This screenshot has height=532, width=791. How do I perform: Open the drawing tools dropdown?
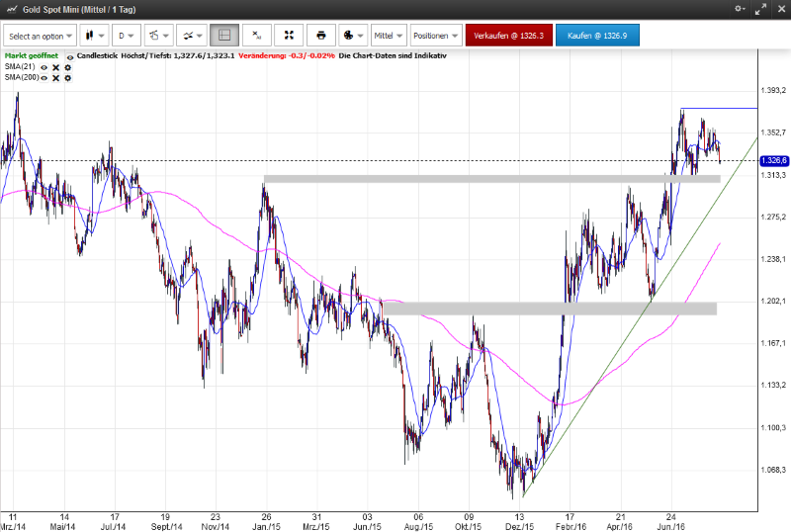click(x=159, y=36)
